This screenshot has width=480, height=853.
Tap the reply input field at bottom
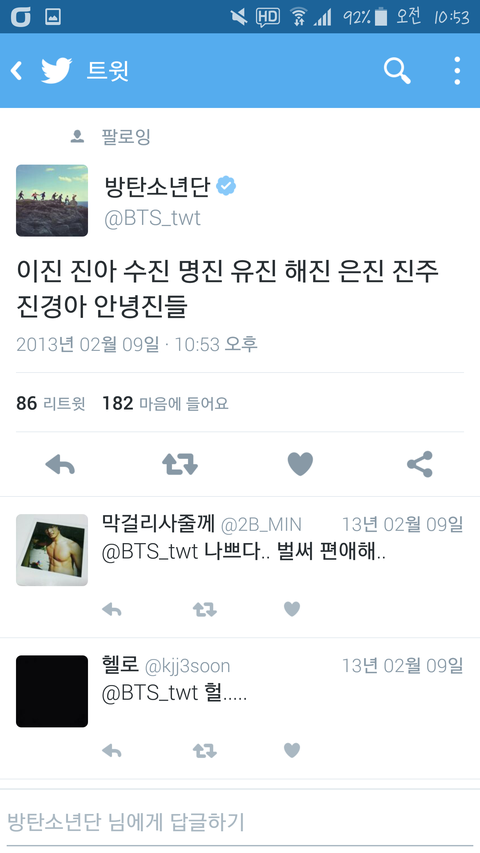click(x=240, y=821)
